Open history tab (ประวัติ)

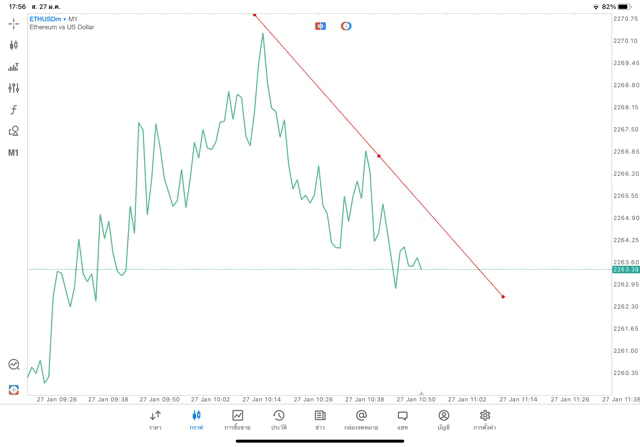(x=278, y=419)
